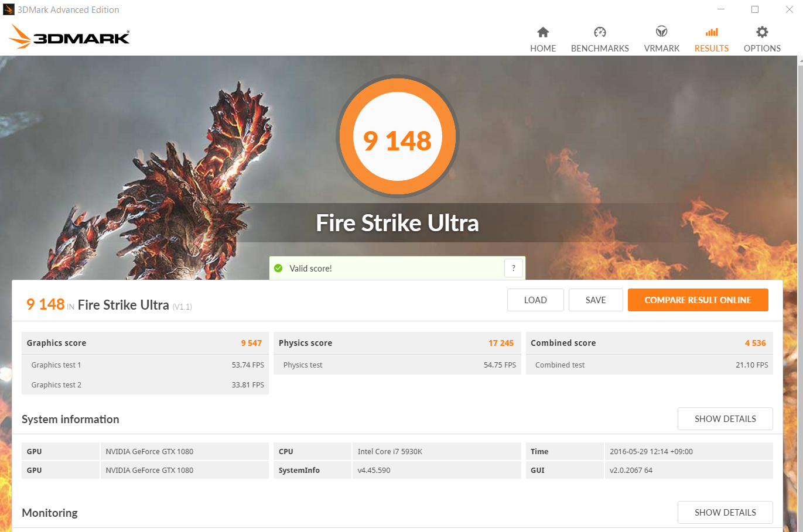Open Options via the gear icon
The height and width of the screenshot is (532, 803).
pos(762,32)
